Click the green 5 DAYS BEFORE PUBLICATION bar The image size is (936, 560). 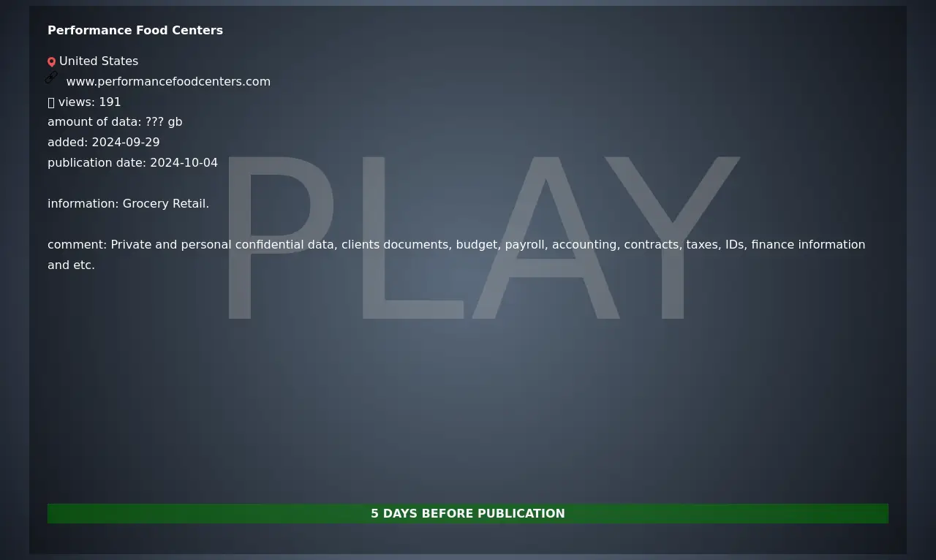[468, 513]
